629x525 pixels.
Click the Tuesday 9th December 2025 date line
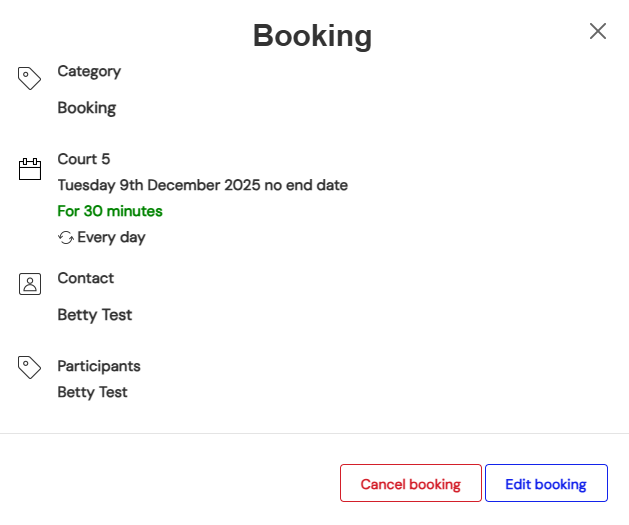pos(202,185)
